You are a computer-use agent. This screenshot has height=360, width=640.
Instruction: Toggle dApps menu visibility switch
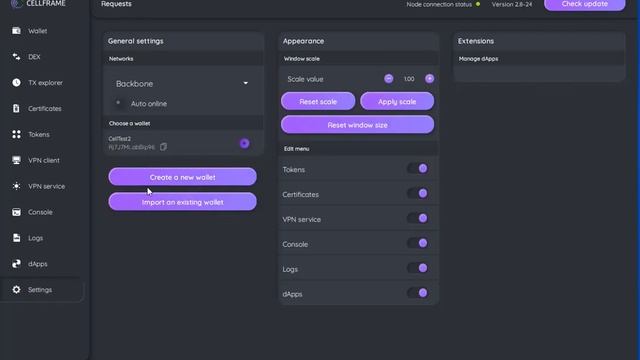(x=417, y=293)
